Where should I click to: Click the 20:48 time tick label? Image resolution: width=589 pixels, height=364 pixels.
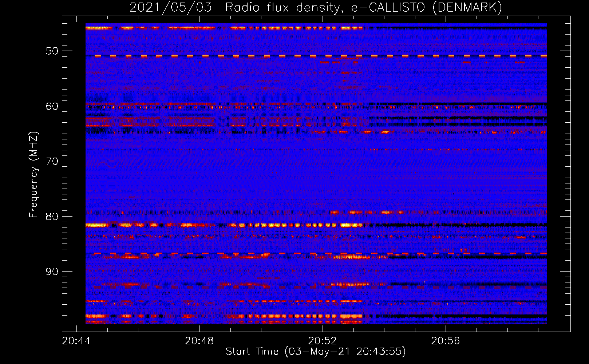pyautogui.click(x=199, y=341)
